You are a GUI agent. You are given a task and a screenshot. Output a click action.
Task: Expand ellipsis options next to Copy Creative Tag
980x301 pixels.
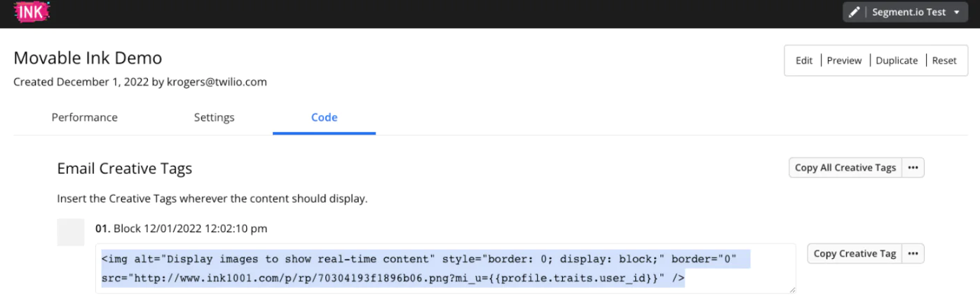(x=913, y=253)
